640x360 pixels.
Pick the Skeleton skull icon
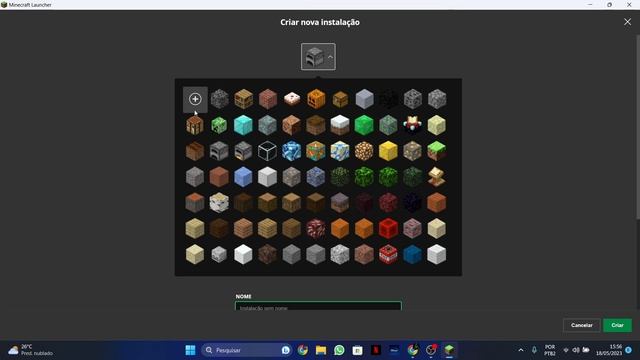coord(219,255)
